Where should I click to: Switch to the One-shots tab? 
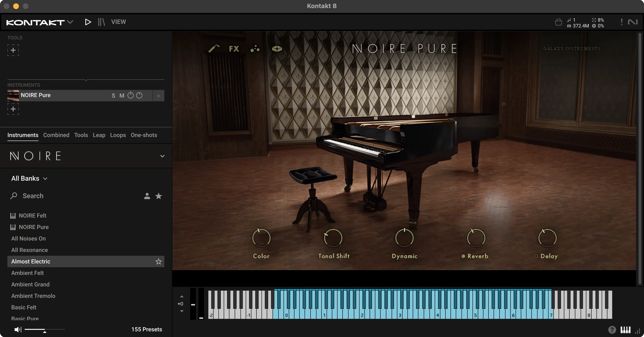[x=144, y=135]
